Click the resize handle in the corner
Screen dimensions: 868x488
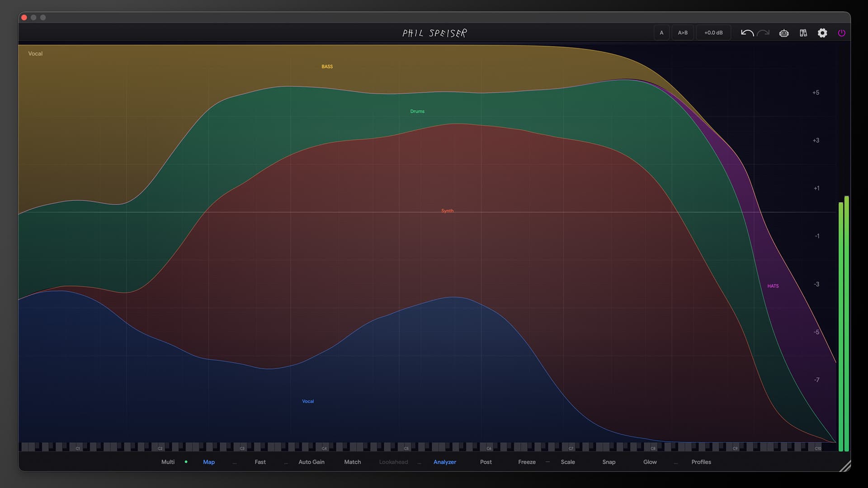click(x=844, y=466)
